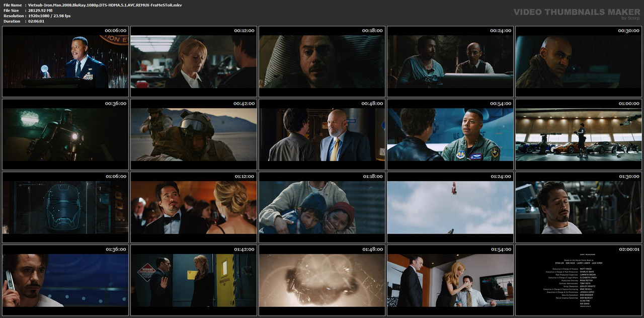Click the file name ending FraMeSToR.mkv
Screen dimensions: 644x318
point(105,5)
